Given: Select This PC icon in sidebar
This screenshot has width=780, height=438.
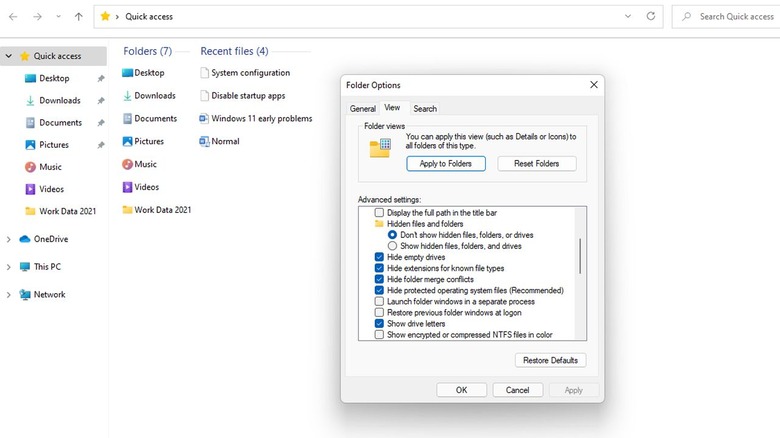Looking at the screenshot, I should pyautogui.click(x=24, y=267).
